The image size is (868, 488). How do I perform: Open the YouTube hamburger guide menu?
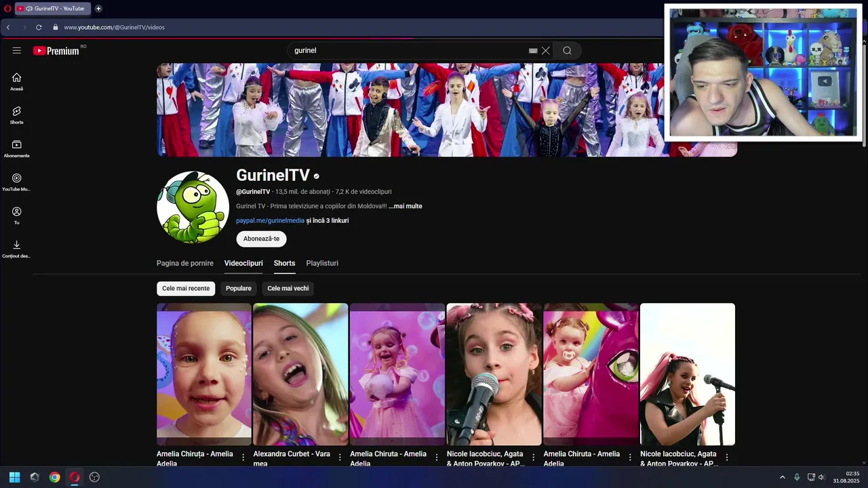point(17,50)
